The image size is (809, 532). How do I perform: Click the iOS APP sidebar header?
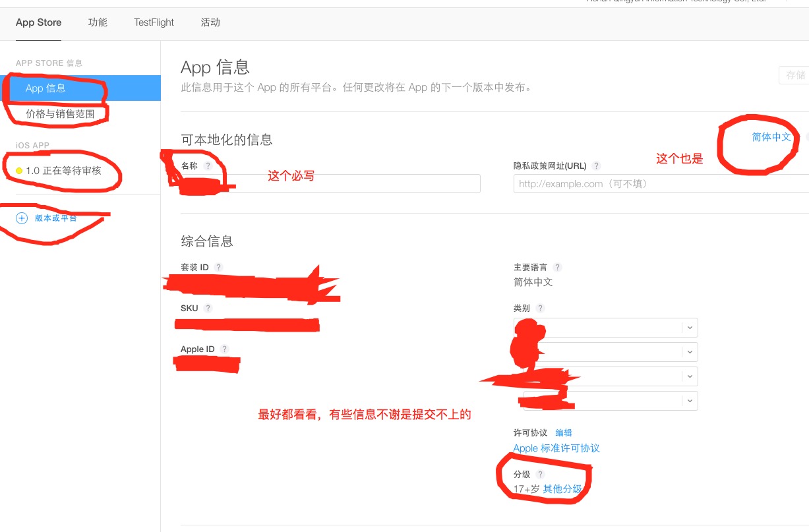[32, 146]
